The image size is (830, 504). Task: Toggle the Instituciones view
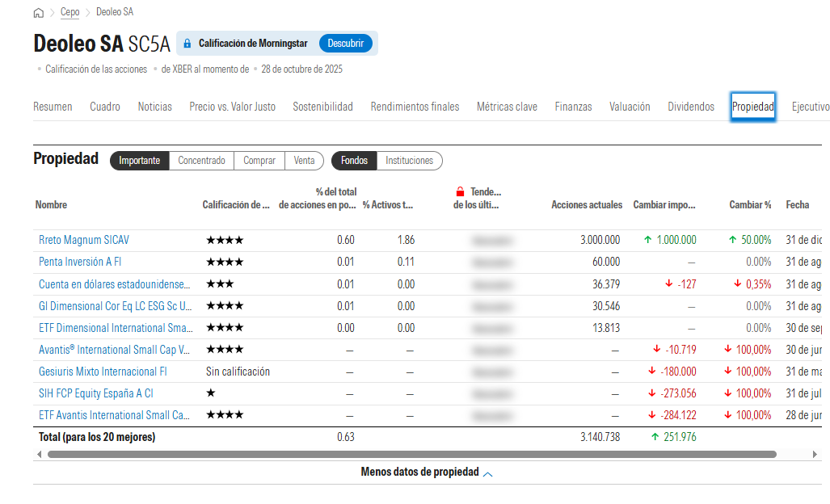click(x=409, y=161)
